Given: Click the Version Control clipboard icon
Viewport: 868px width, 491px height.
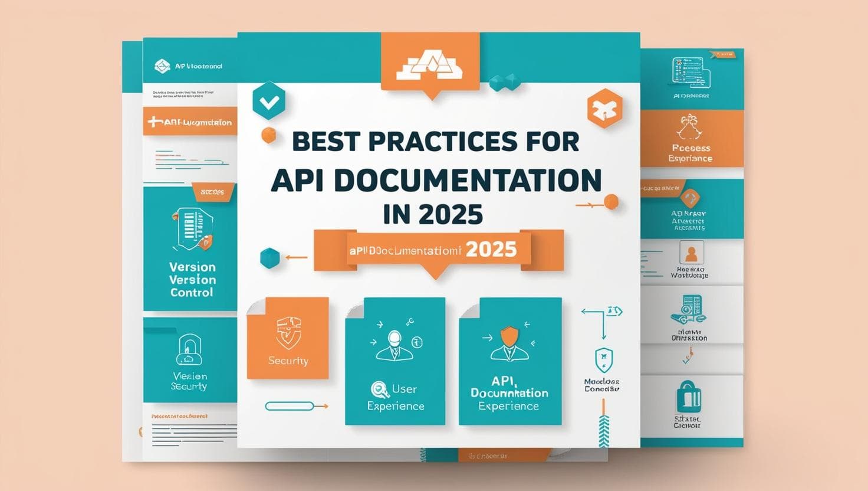Looking at the screenshot, I should coord(192,227).
